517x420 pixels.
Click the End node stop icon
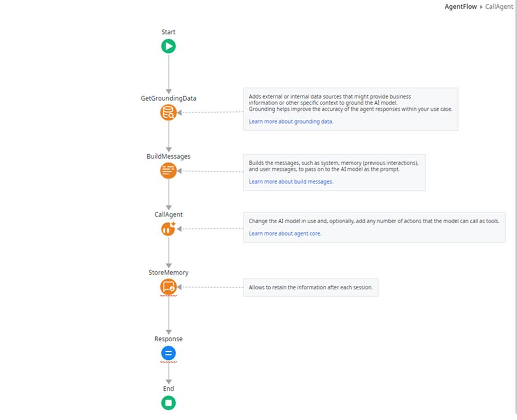[168, 402]
